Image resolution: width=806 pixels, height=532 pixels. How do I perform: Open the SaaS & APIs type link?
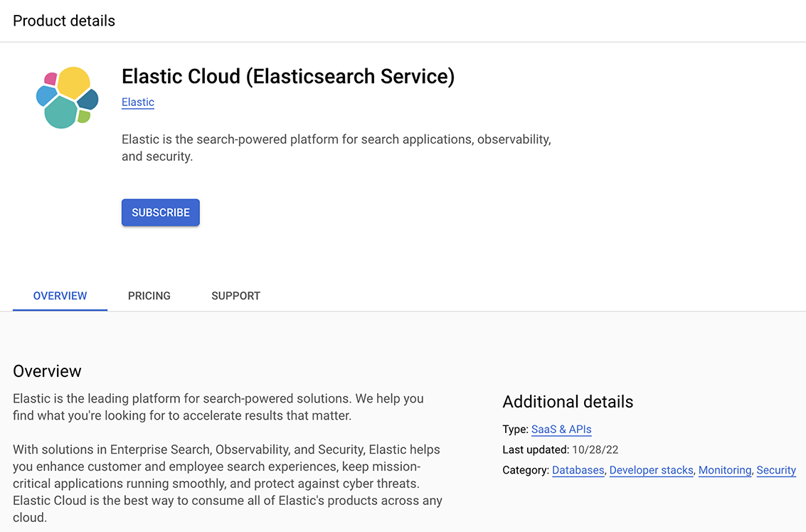tap(561, 429)
